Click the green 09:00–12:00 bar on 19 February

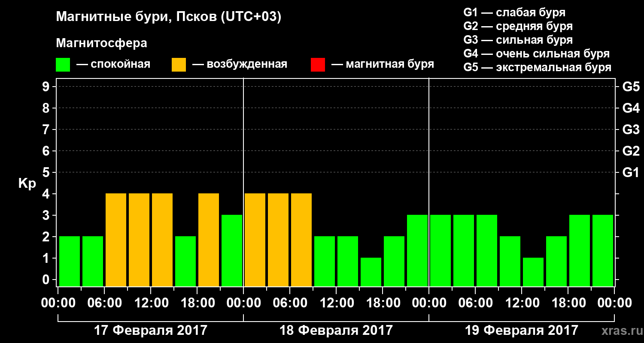click(x=510, y=261)
